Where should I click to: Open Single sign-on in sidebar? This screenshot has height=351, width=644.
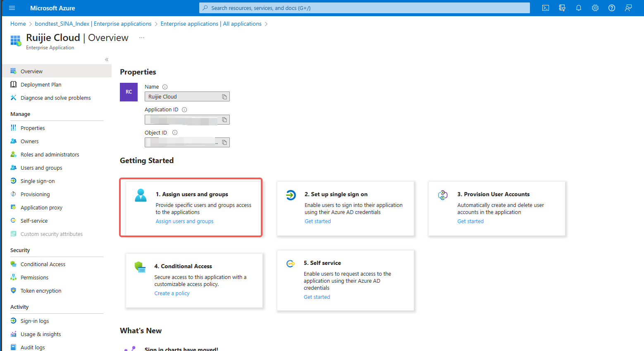[x=38, y=181]
